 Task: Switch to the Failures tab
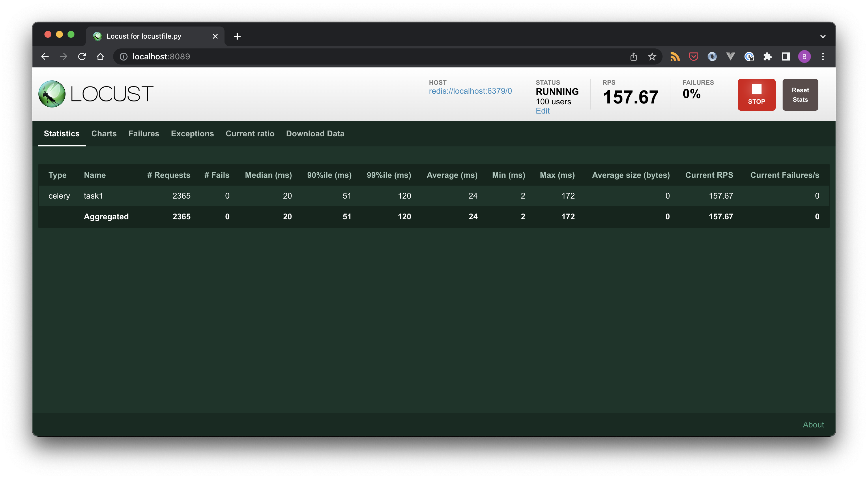coord(143,133)
